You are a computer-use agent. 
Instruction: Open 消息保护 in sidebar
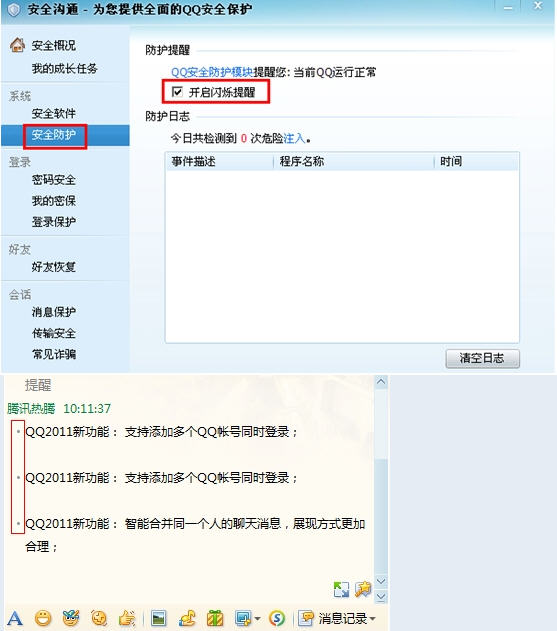(x=54, y=311)
